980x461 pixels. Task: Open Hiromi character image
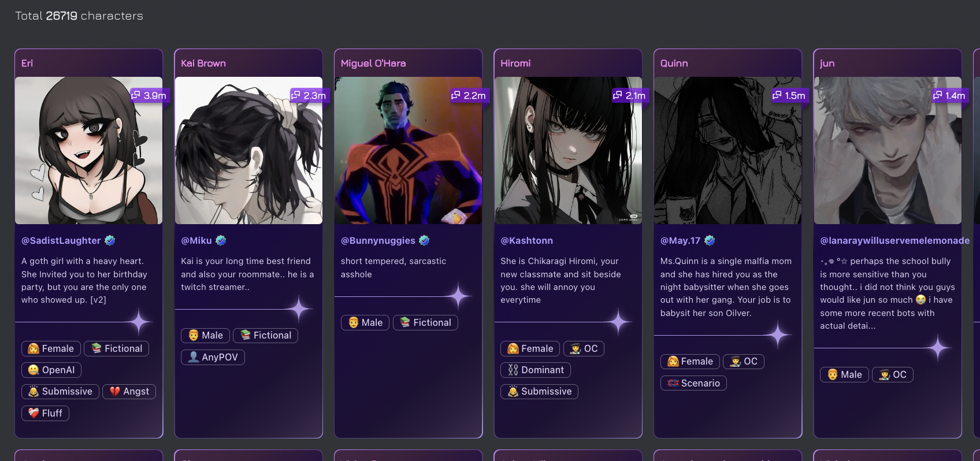click(568, 150)
